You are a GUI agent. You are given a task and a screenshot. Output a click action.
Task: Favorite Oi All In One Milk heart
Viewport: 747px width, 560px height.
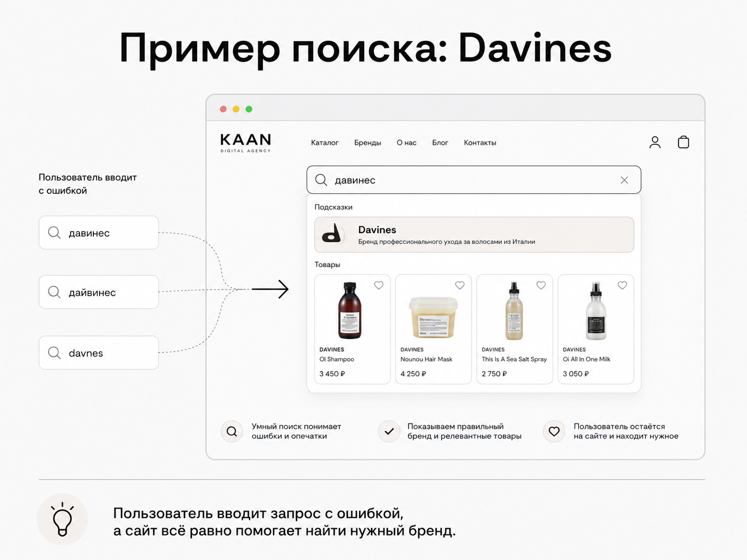622,285
